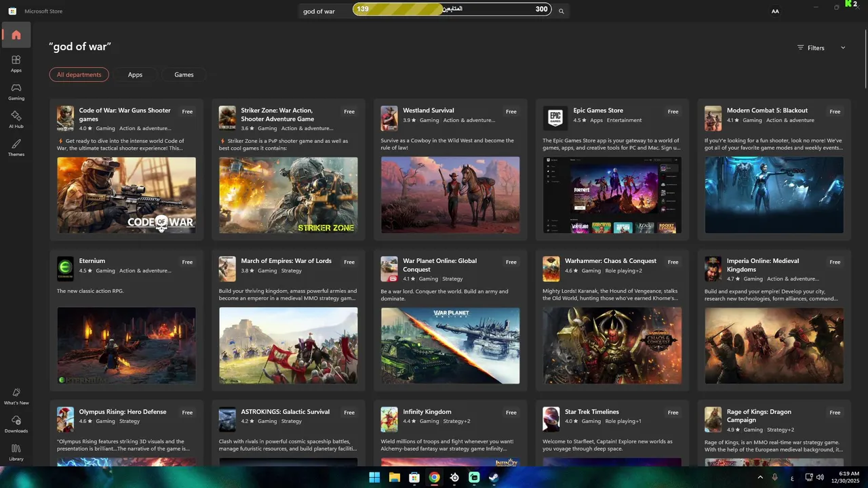This screenshot has height=488, width=868.
Task: Open the AA user profile avatar
Action: [775, 11]
